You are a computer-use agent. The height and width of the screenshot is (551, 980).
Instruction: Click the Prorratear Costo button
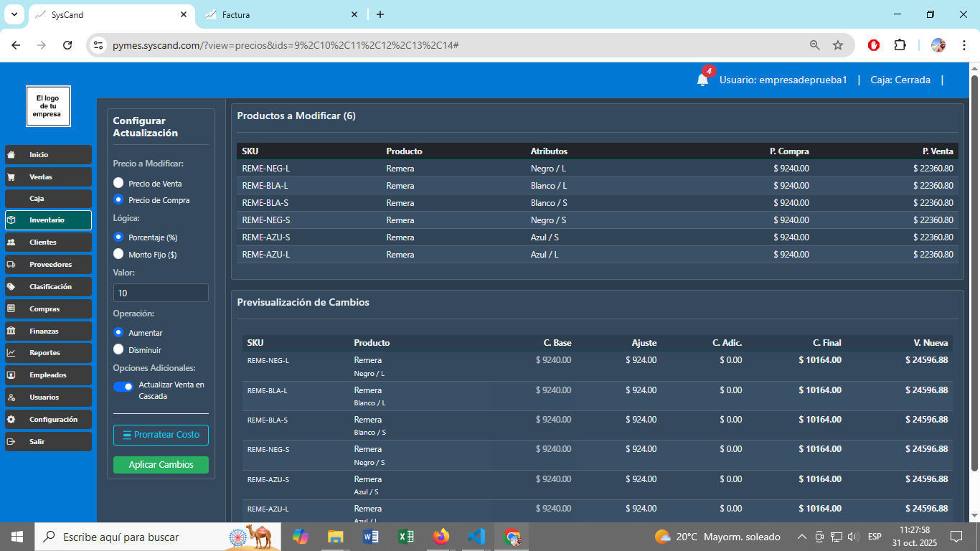click(161, 435)
